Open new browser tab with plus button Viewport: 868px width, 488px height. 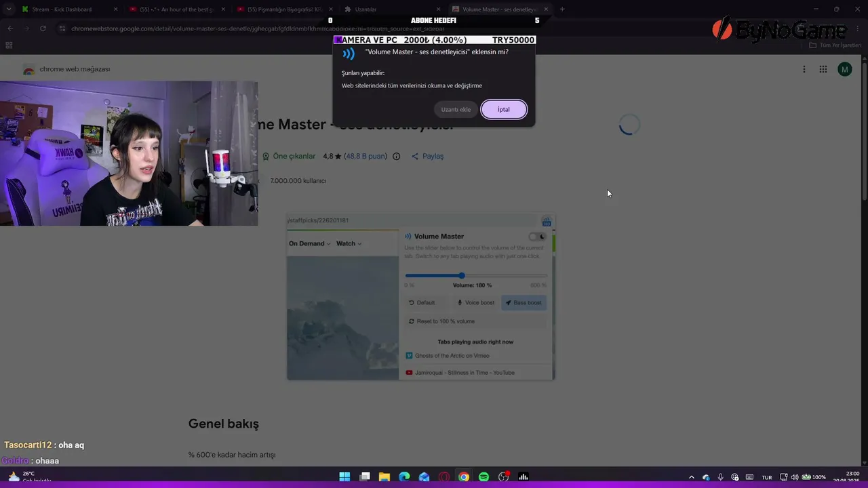(x=562, y=9)
